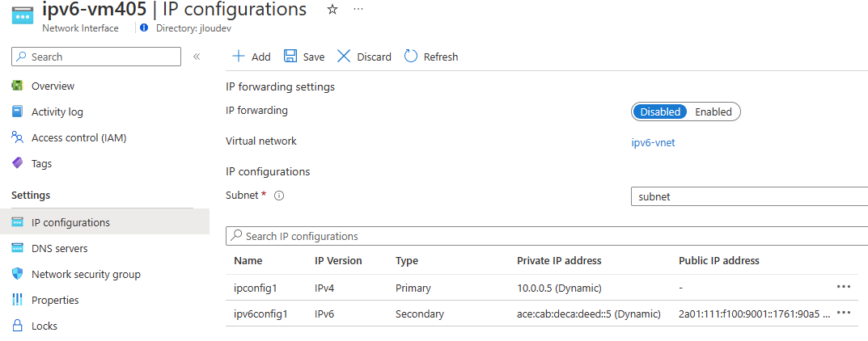The image size is (868, 341).
Task: Open the Locks menu item
Action: 44,326
